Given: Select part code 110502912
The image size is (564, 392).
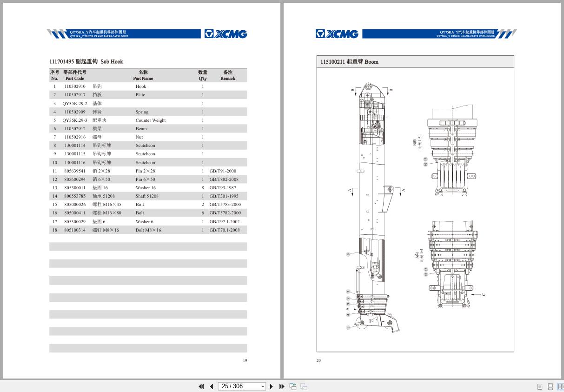Looking at the screenshot, I should pyautogui.click(x=75, y=129).
